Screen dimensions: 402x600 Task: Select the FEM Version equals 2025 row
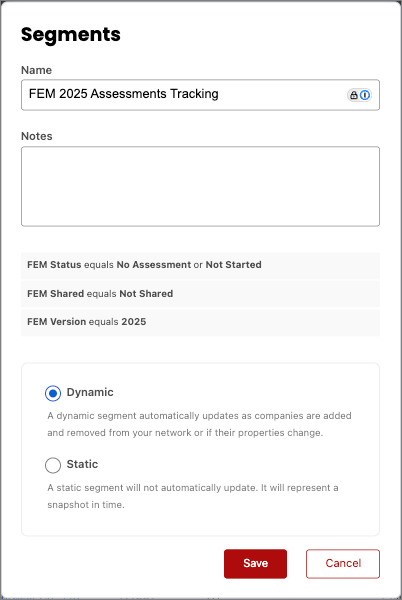[200, 322]
